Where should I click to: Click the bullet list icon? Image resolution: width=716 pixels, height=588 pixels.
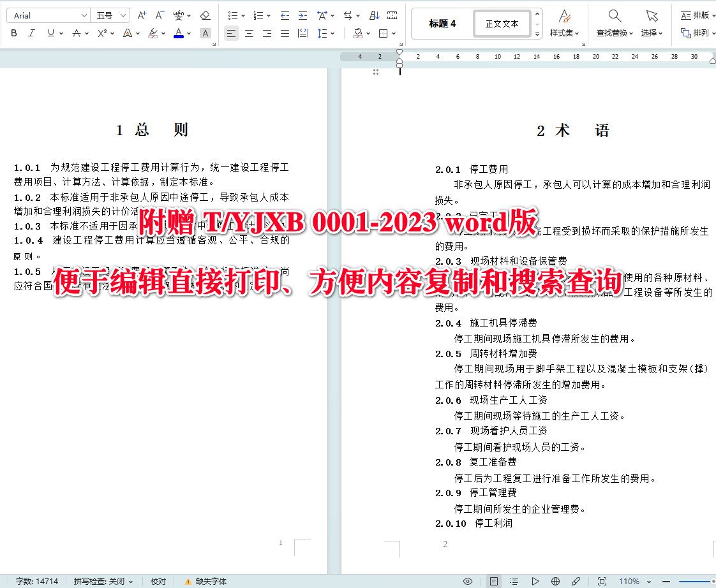pyautogui.click(x=233, y=15)
